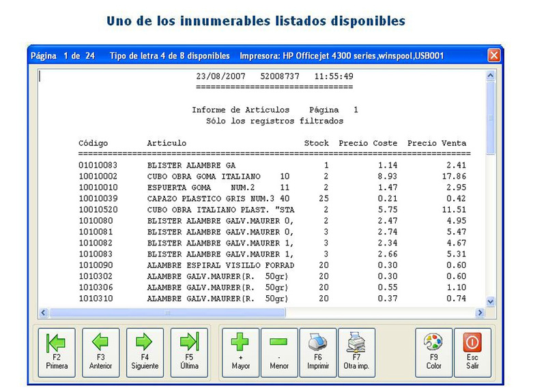
Task: Click the Precio Coste column header
Action: point(368,143)
